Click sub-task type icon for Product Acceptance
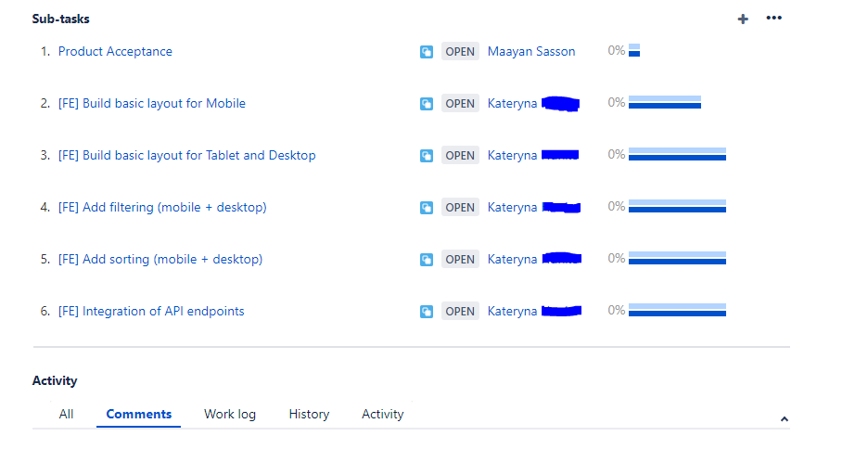 [x=427, y=52]
